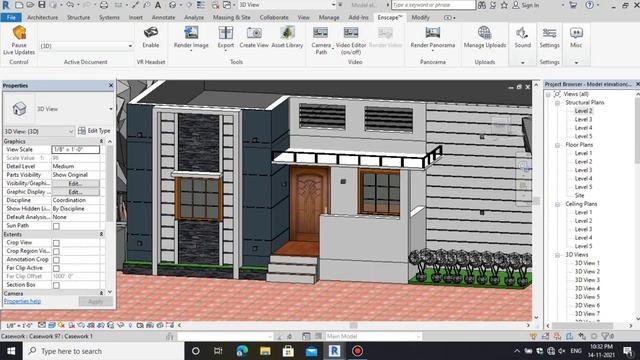Click the Save icon in the quick access toolbar
640x360 pixels.
pyautogui.click(x=42, y=5)
